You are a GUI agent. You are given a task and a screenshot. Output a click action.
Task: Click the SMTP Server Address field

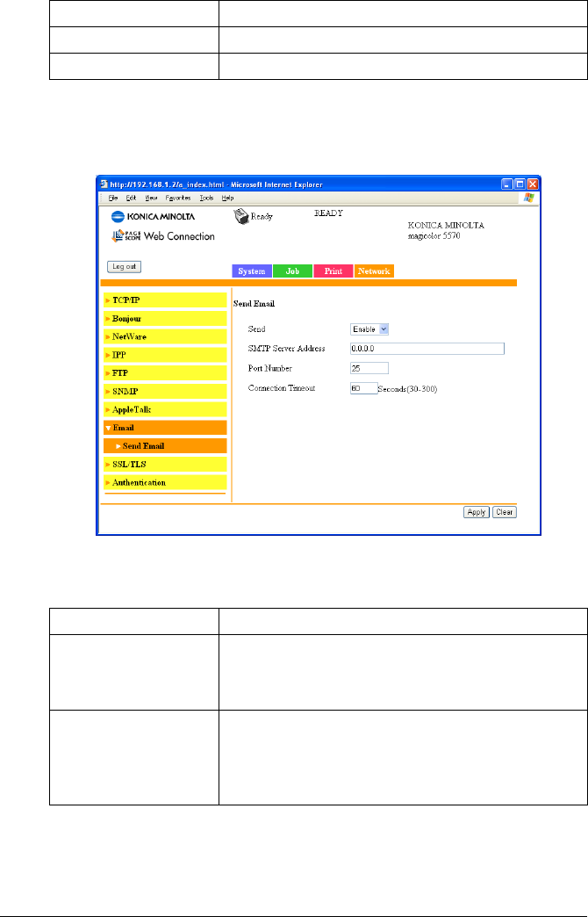point(427,349)
